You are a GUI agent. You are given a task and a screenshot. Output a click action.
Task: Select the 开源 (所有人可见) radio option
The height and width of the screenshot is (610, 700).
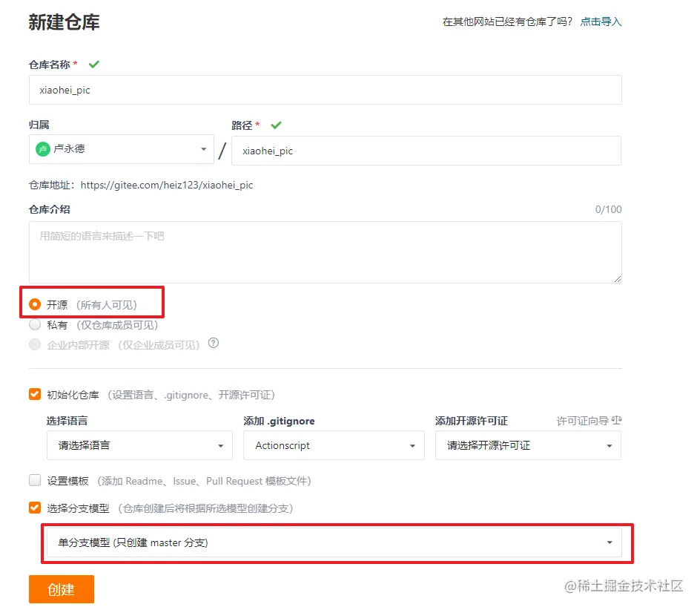35,304
